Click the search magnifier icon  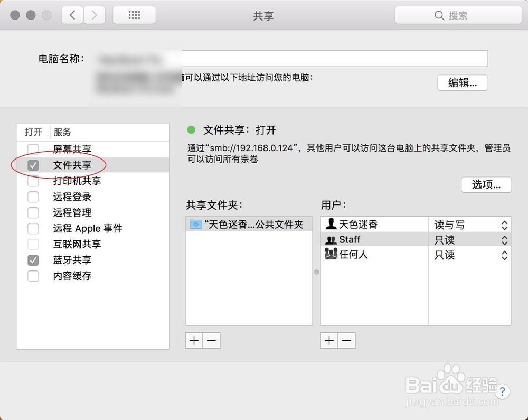[x=439, y=15]
